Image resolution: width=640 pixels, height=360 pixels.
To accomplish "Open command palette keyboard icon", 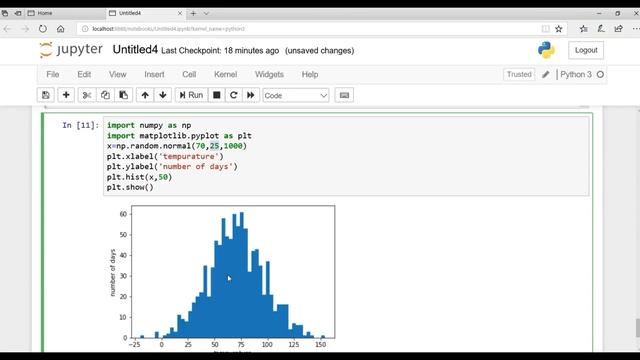I will (344, 95).
